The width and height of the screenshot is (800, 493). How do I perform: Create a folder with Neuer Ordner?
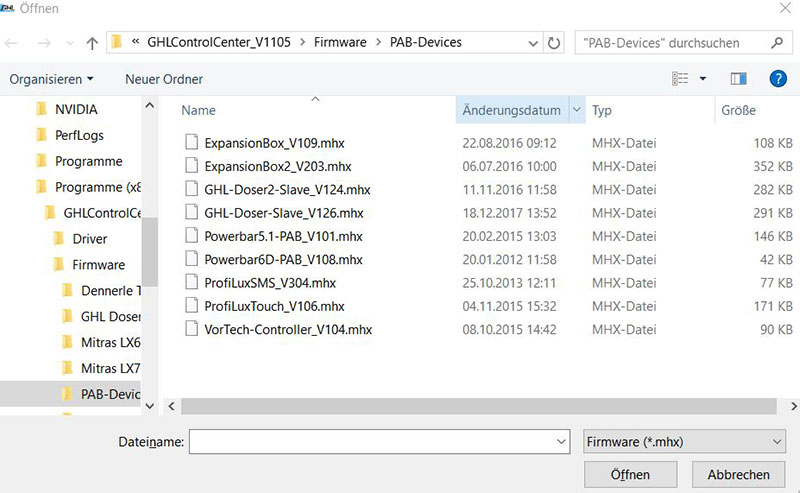[x=164, y=78]
